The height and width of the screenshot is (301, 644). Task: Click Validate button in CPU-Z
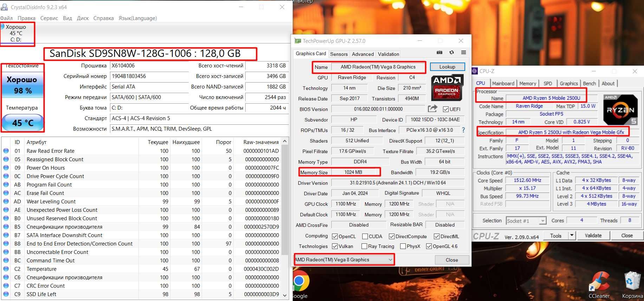point(593,235)
